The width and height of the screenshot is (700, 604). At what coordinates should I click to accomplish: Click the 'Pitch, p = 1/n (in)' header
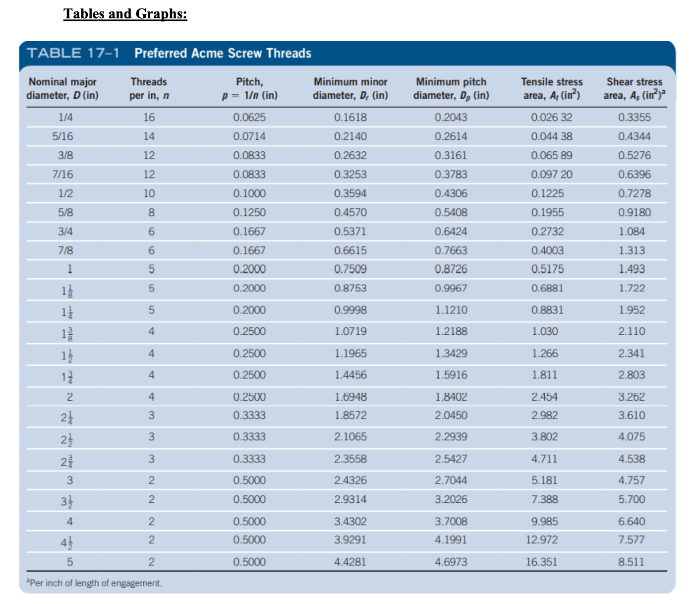[249, 88]
